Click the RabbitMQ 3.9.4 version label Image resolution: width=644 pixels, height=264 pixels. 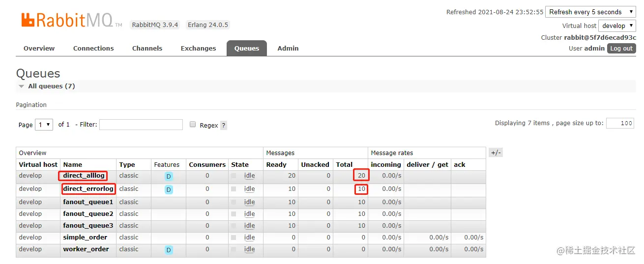155,25
